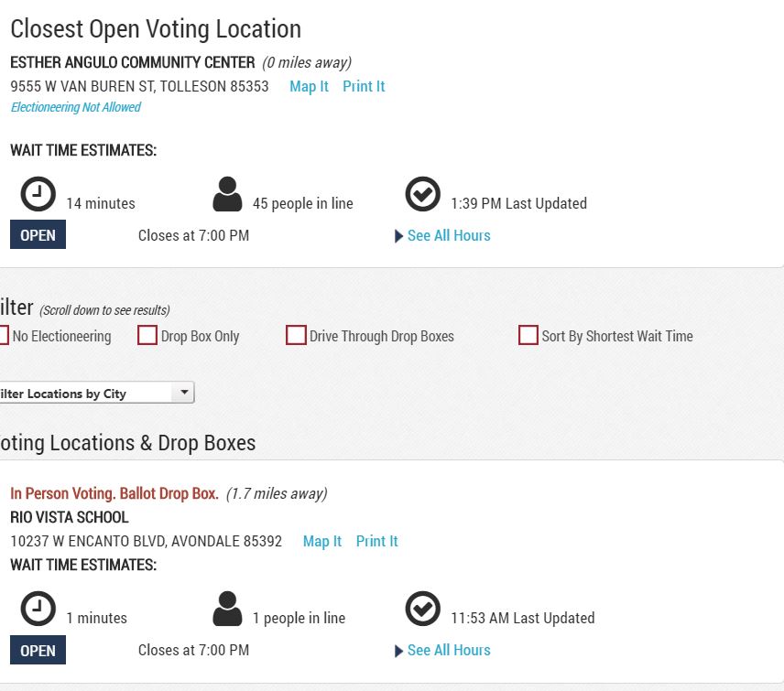Viewport: 784px width, 691px height.
Task: Click the OPEN status badge for Rio Vista School
Action: (x=38, y=650)
